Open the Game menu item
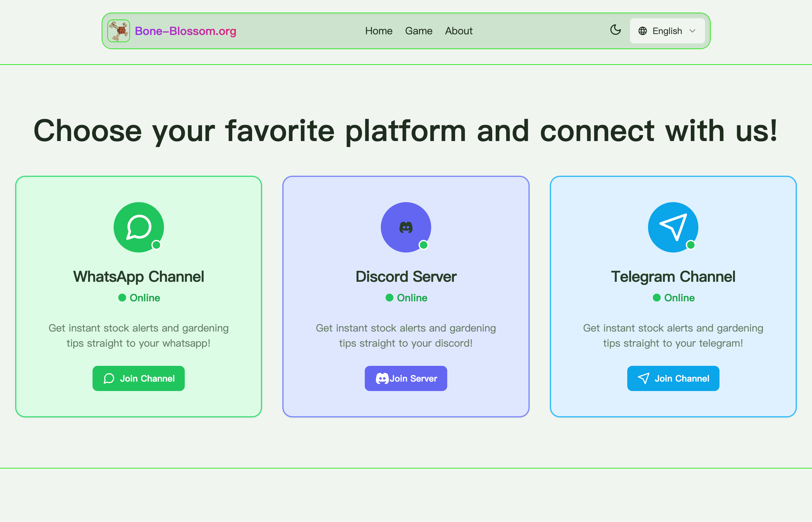Viewport: 812px width, 522px height. pos(418,31)
